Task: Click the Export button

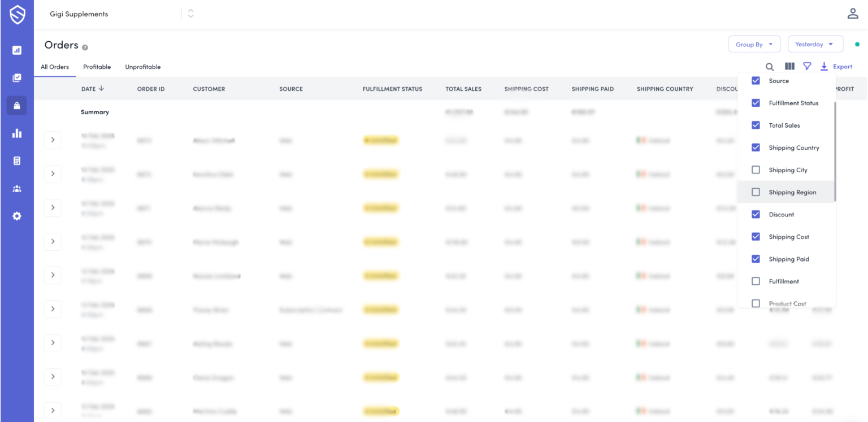Action: [836, 67]
